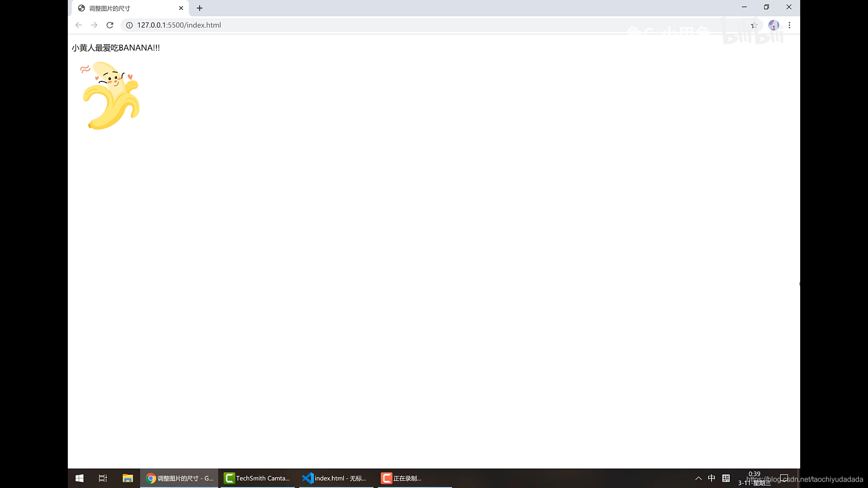868x488 pixels.
Task: Open the Chrome profile avatar
Action: coord(774,25)
